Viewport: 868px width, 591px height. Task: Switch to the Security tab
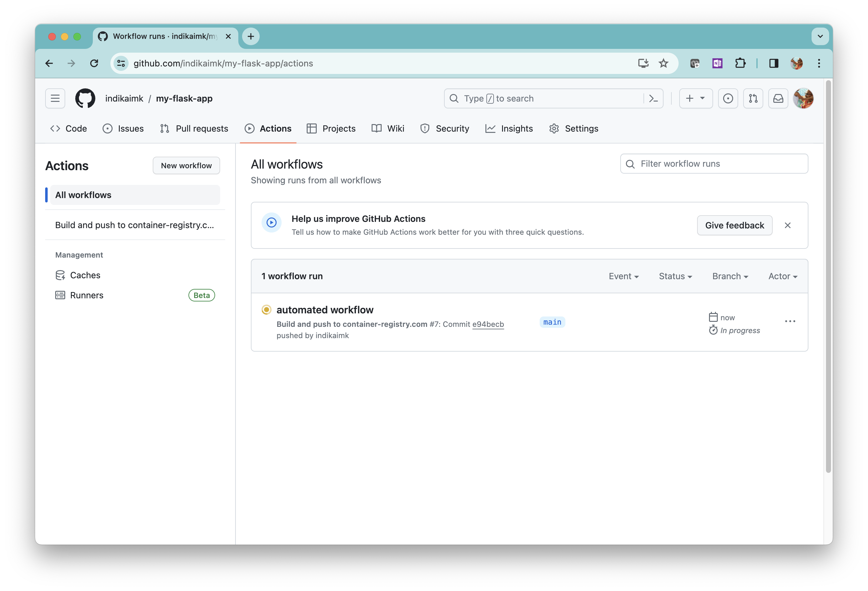(x=445, y=128)
